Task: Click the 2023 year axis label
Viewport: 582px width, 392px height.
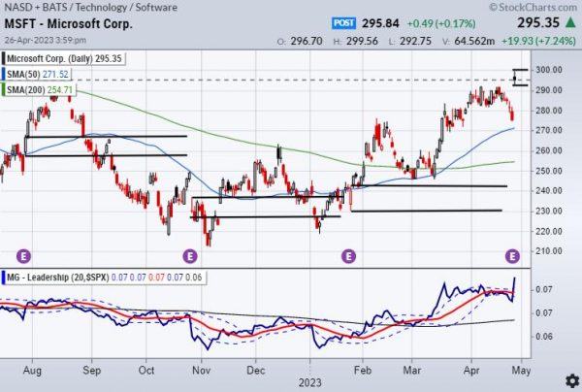Action: pyautogui.click(x=310, y=382)
